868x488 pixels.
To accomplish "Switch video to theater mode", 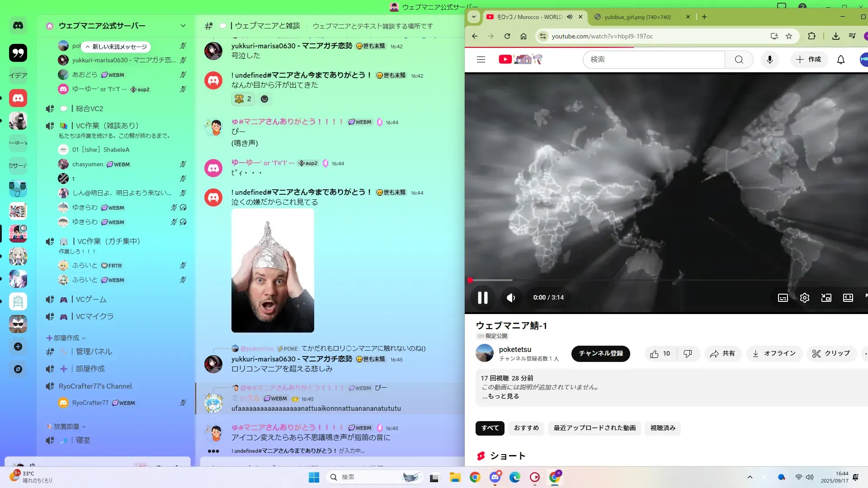I will coord(848,298).
